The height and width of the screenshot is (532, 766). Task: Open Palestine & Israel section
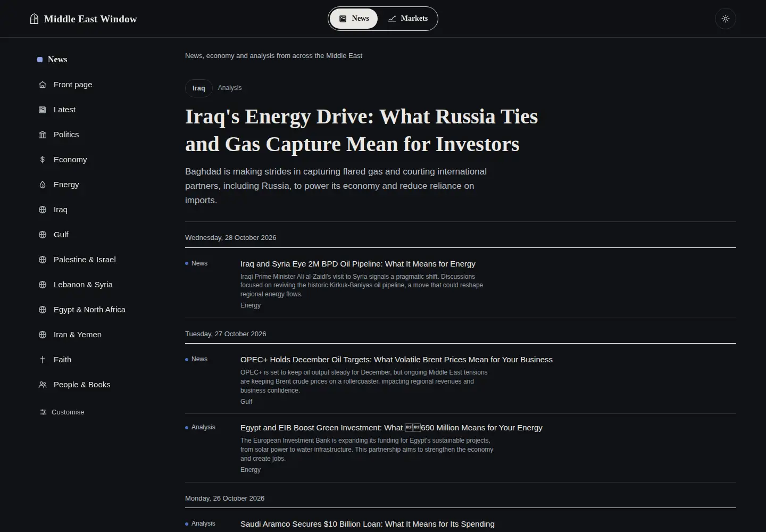pyautogui.click(x=85, y=260)
